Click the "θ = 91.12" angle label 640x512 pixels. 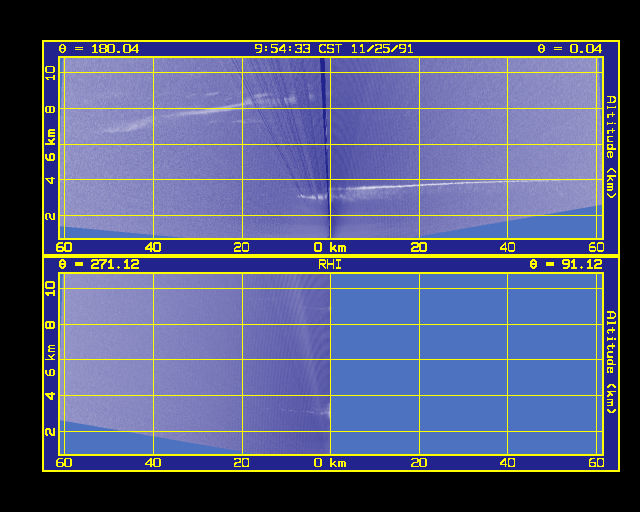(x=566, y=265)
